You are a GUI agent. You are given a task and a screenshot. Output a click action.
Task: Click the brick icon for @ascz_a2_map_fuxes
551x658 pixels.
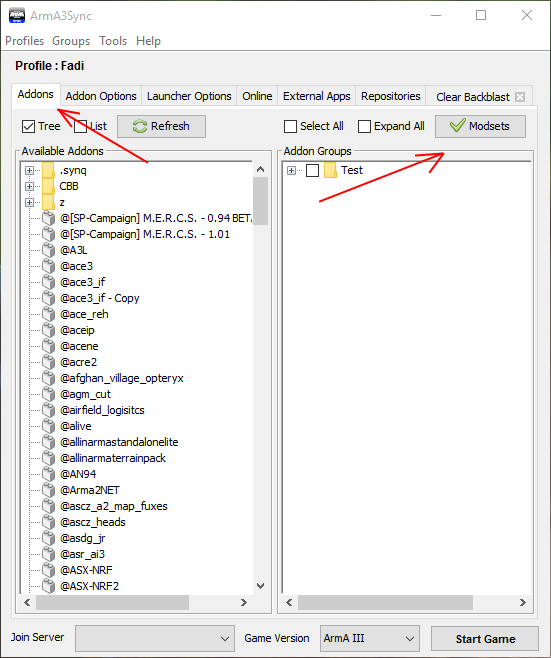pos(49,507)
